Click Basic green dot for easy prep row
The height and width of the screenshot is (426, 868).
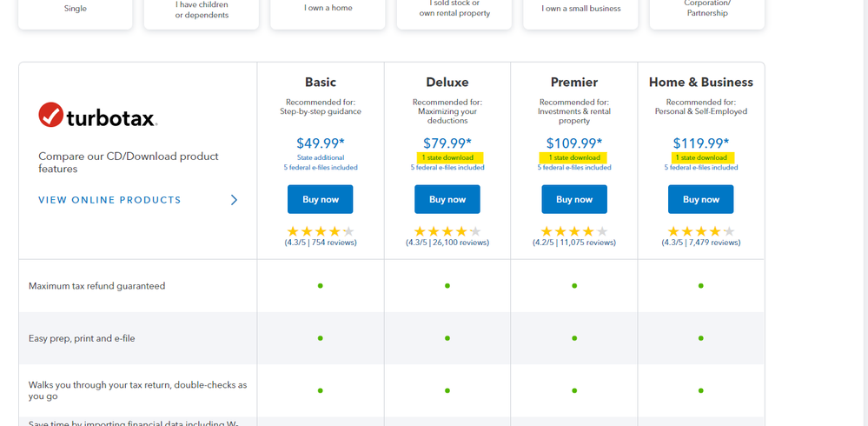(x=321, y=338)
